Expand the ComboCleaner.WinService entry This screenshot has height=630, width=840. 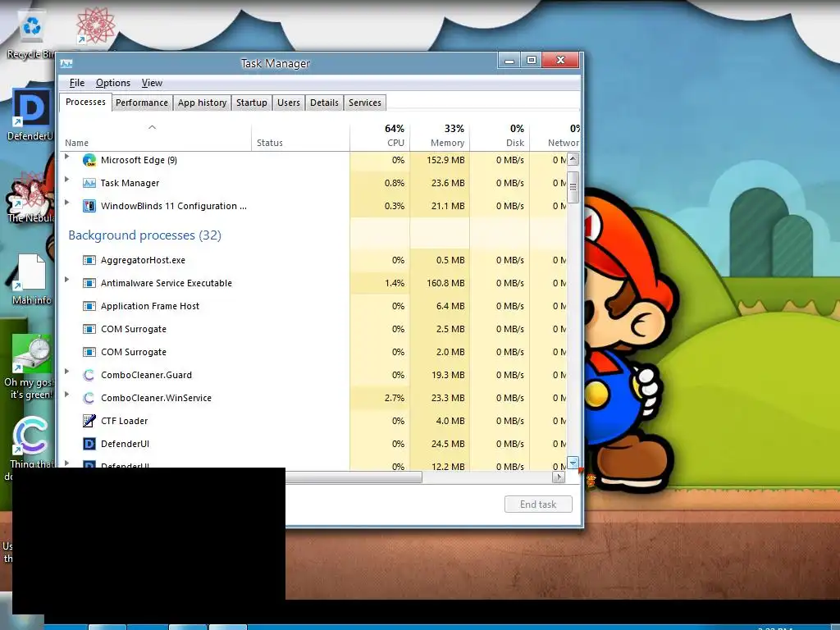tap(67, 395)
